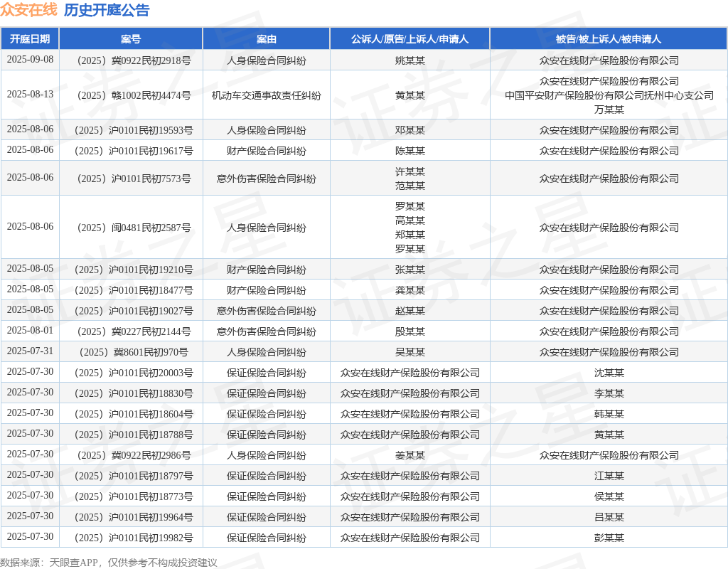728x569 pixels.
Task: Select case number 沪0101民初19593号
Action: (x=134, y=130)
